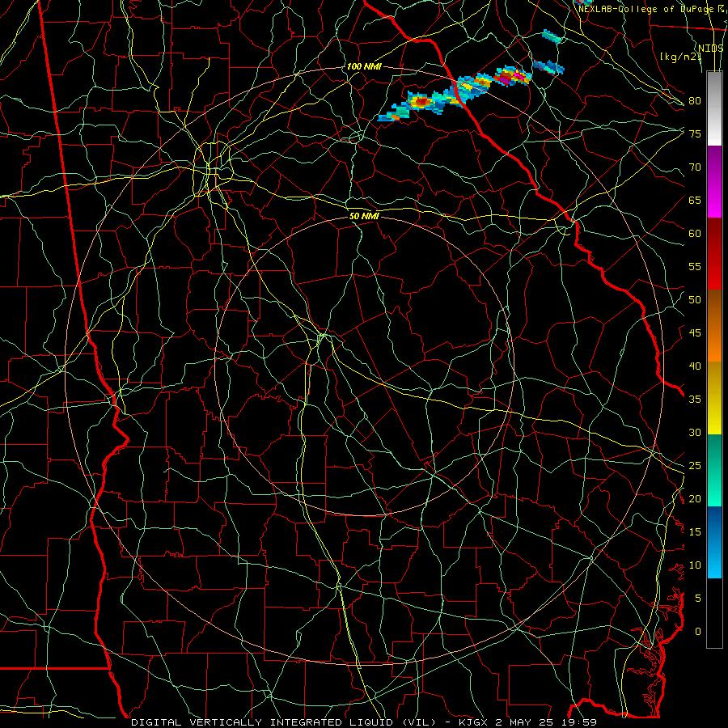Screen dimensions: 728x728
Task: Click the 40 value on the color scale
Action: pos(695,366)
